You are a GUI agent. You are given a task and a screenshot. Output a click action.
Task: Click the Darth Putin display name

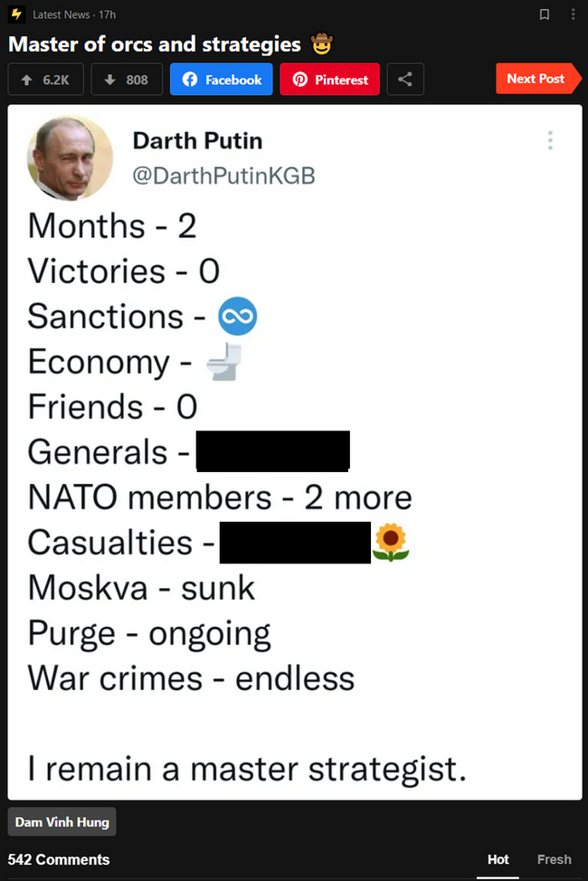tap(197, 140)
